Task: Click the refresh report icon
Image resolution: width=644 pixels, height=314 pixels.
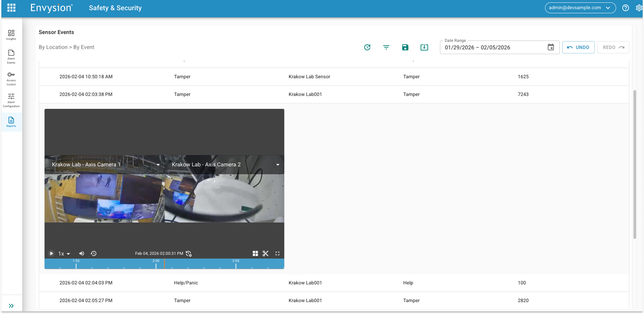Action: point(367,47)
